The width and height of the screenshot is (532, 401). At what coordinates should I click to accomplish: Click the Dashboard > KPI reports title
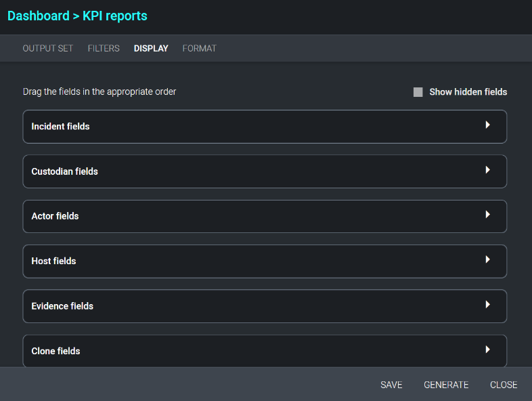click(77, 16)
